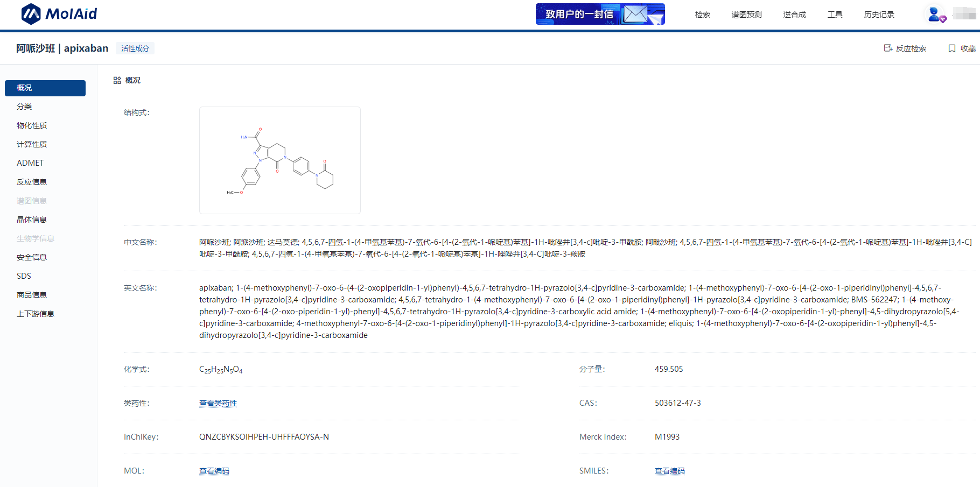Click the reaction search icon (反应检索)
Viewport: 980px width, 487px height.
point(888,48)
